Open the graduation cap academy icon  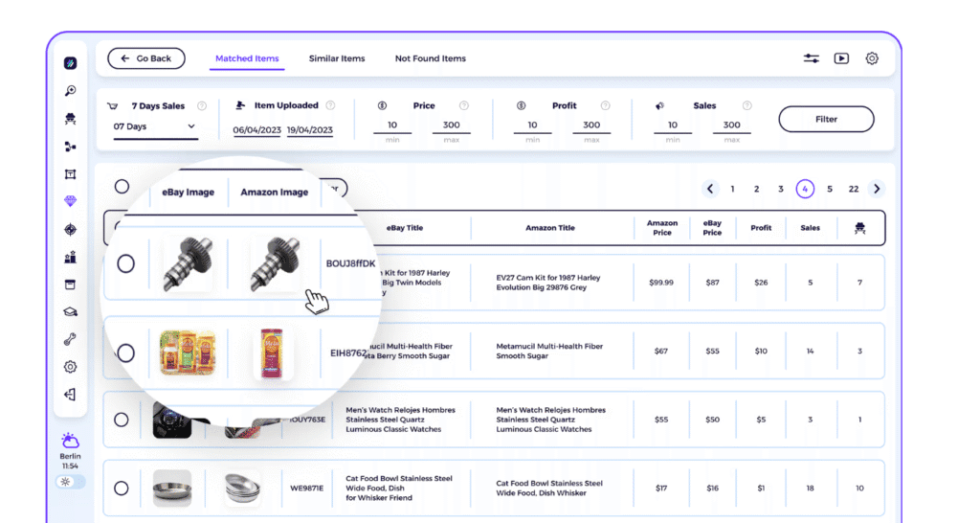tap(70, 312)
